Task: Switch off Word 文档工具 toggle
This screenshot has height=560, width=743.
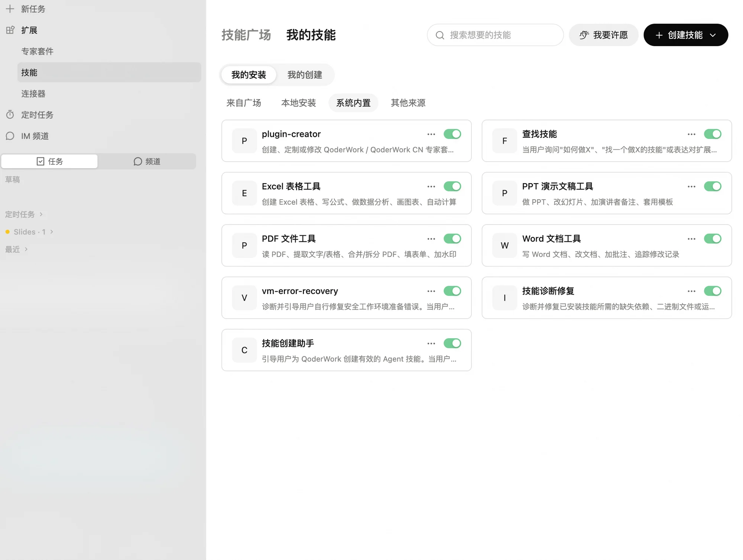Action: coord(713,239)
